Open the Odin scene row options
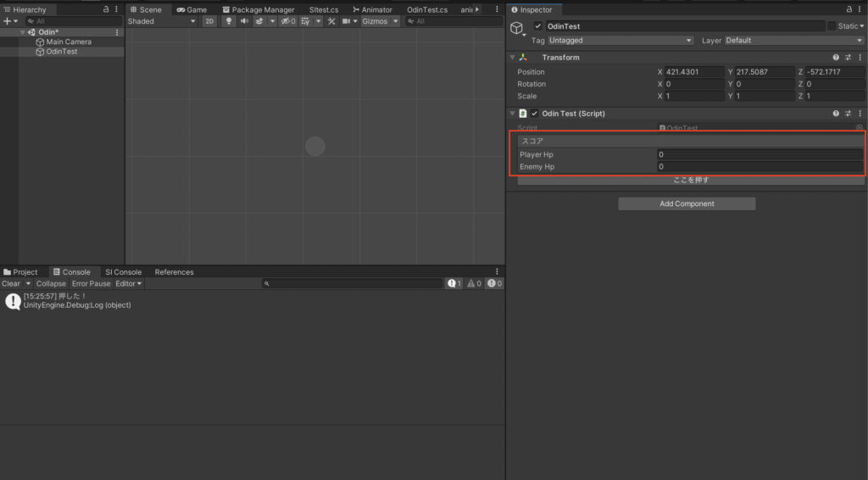Viewport: 868px width, 480px height. (117, 32)
